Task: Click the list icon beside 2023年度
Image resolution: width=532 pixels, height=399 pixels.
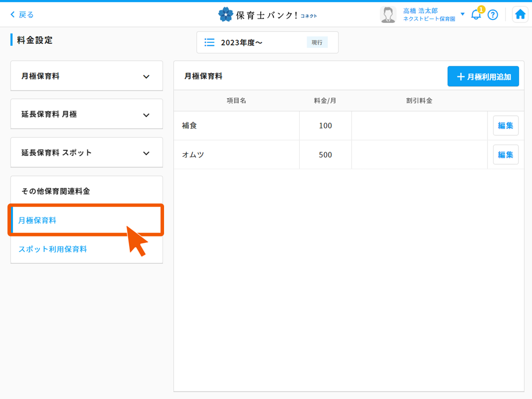Action: (210, 42)
